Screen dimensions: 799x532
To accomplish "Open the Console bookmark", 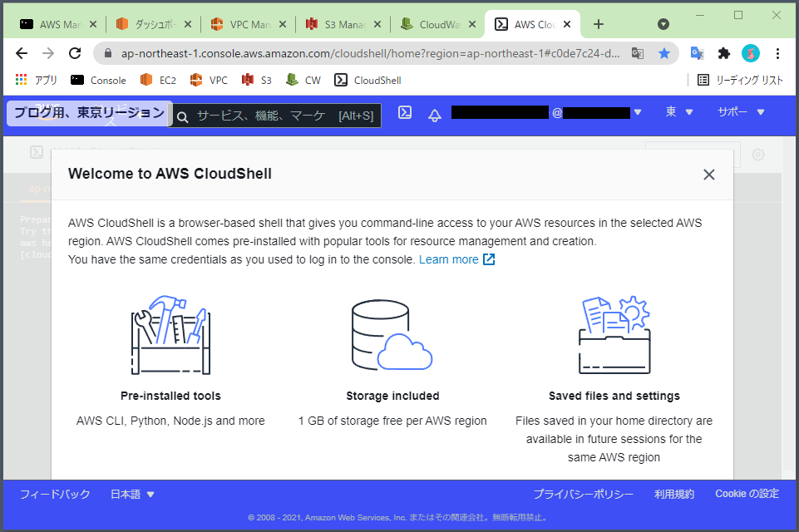I will [x=98, y=80].
